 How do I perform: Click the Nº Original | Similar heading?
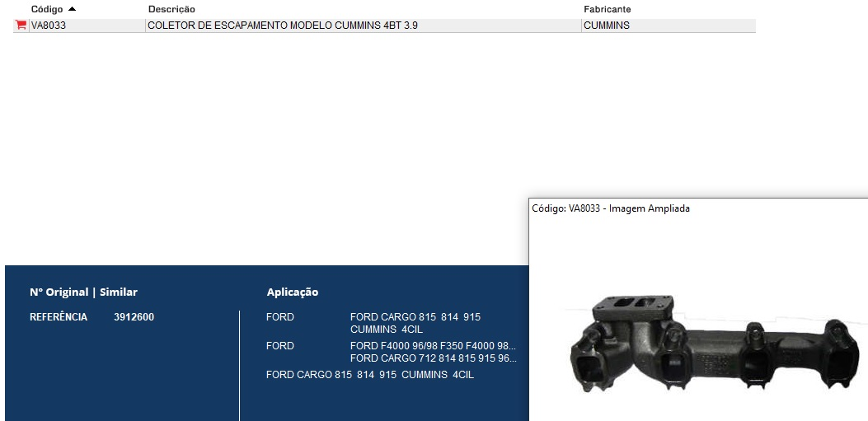coord(83,292)
